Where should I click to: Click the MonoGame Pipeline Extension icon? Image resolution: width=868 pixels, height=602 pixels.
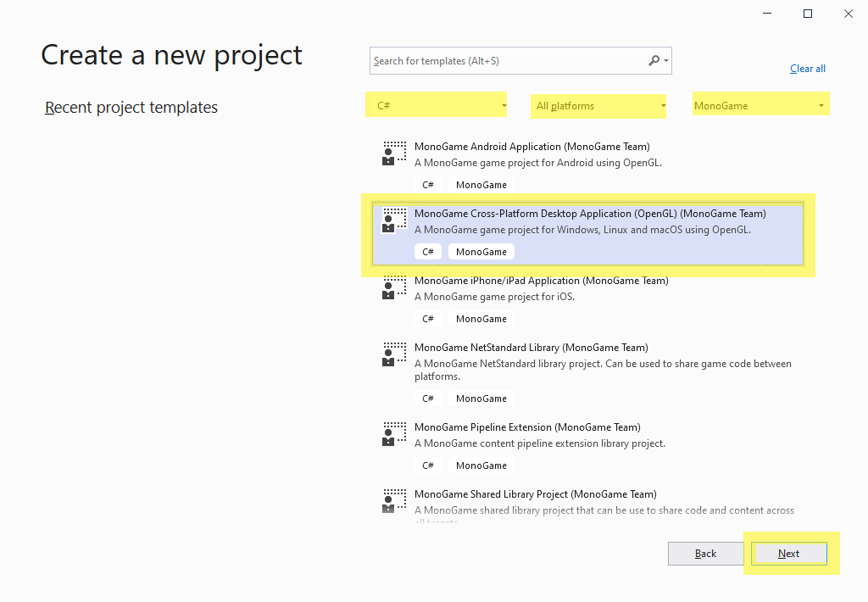[393, 434]
